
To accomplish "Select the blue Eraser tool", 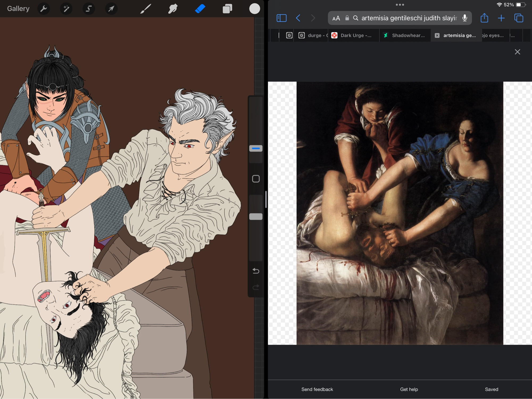I will click(200, 9).
